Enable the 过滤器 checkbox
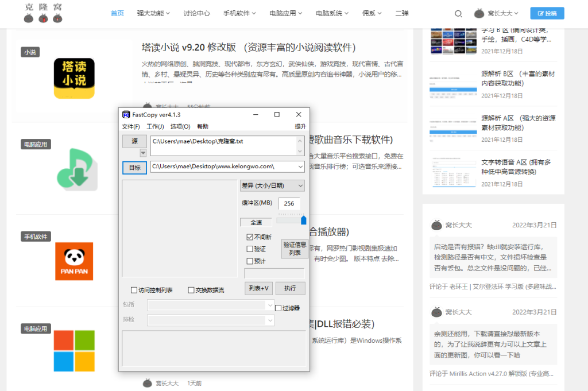This screenshot has height=391, width=588. (x=278, y=308)
